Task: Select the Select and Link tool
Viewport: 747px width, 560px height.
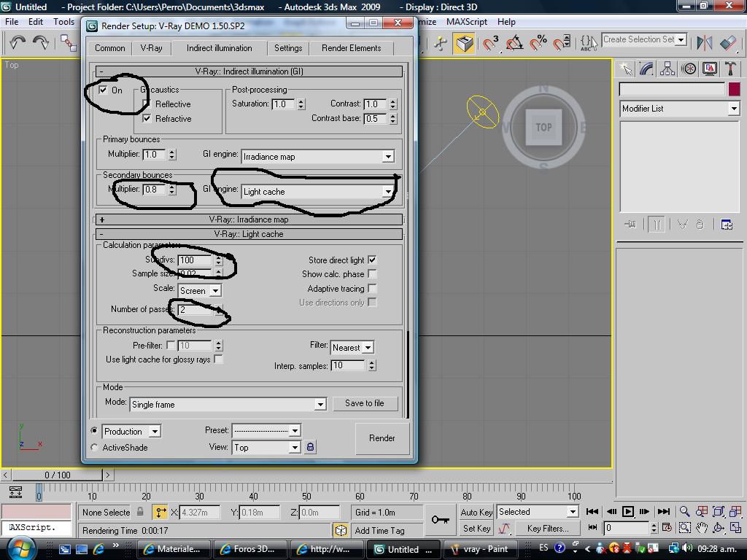Action: pos(69,43)
